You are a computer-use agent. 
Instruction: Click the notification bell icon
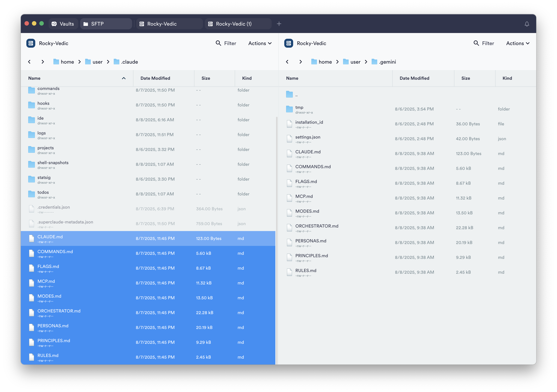[527, 24]
